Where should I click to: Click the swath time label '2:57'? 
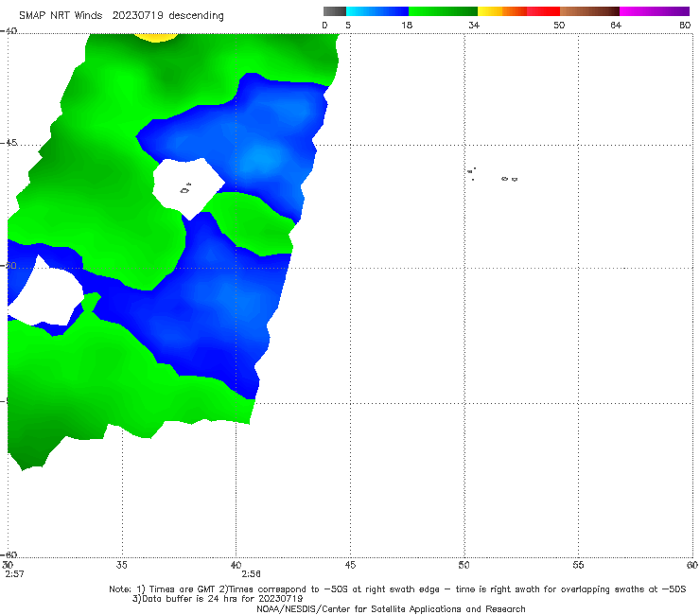click(x=14, y=574)
